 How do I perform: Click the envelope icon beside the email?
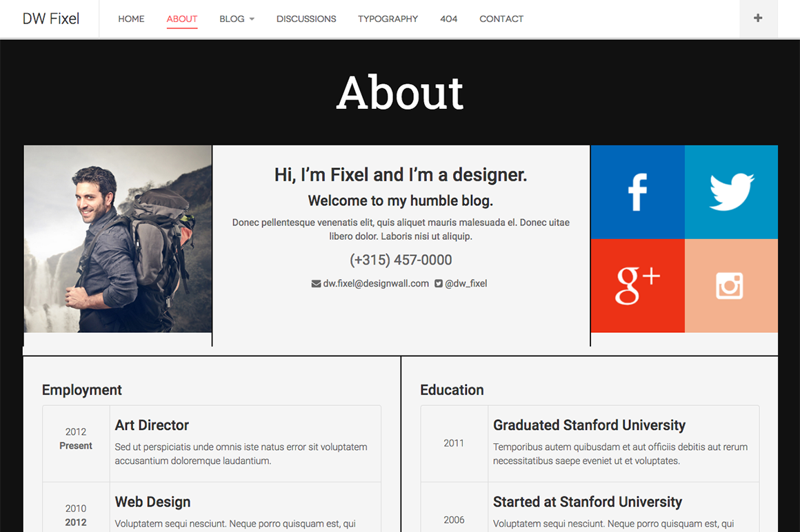click(317, 284)
